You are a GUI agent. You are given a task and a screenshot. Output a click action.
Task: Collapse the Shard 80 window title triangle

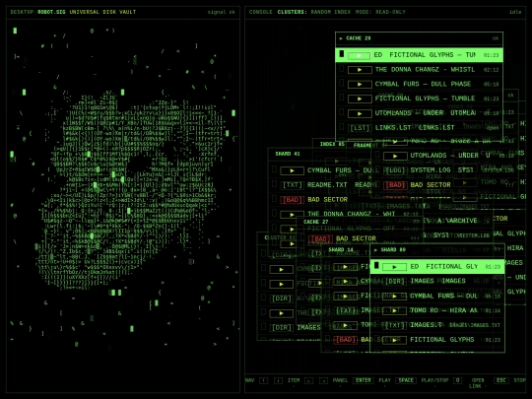[x=375, y=250]
